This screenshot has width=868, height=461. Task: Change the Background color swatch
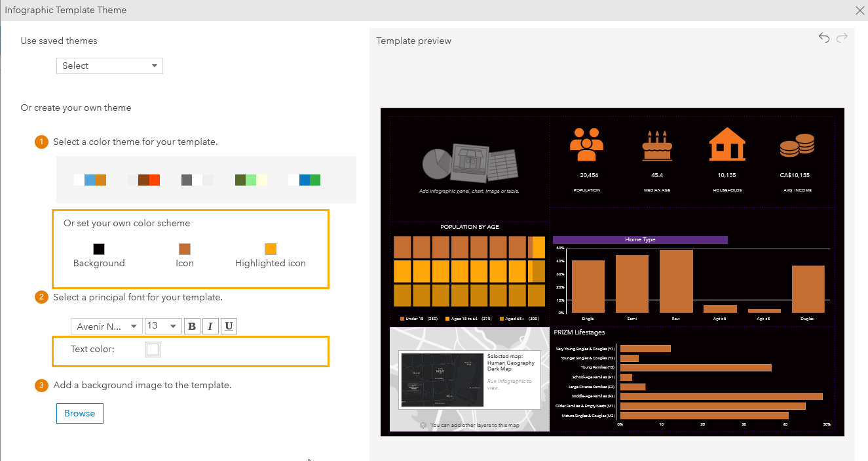99,249
